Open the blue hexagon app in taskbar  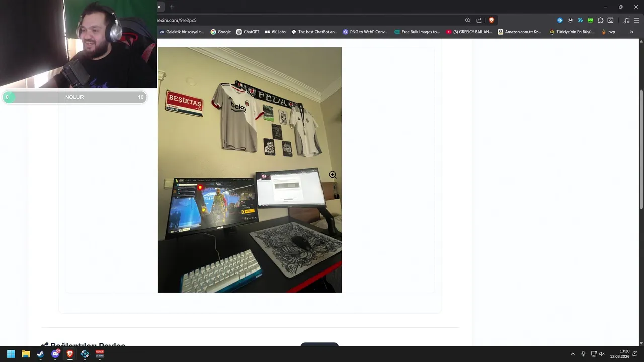(85, 354)
